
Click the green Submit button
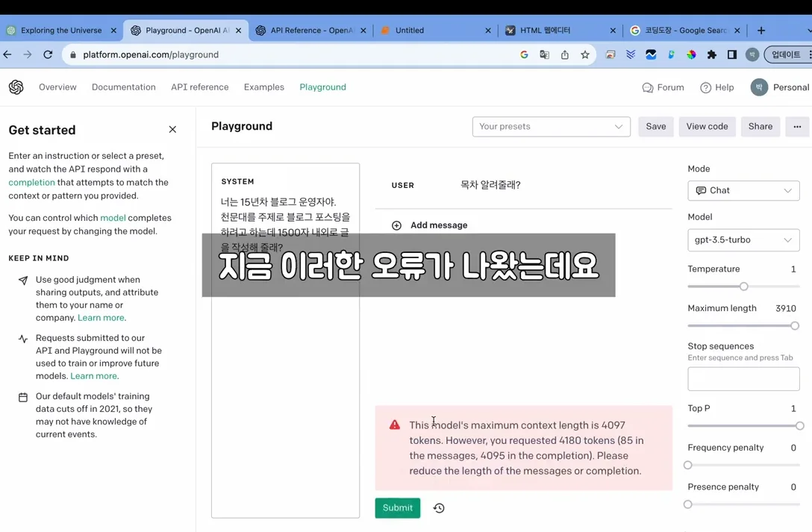tap(397, 507)
